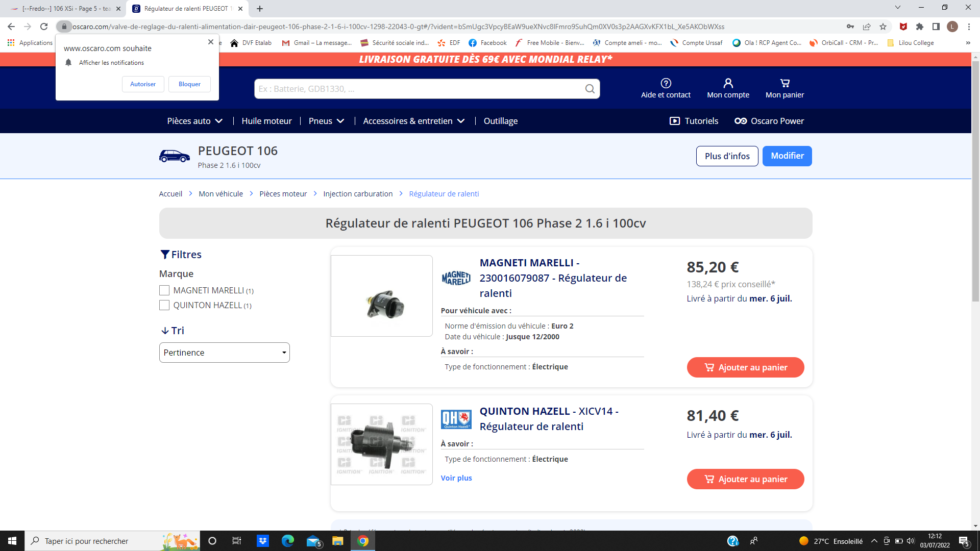This screenshot has width=980, height=551.
Task: Add Magneti Marelli regulator to cart
Action: [x=745, y=367]
